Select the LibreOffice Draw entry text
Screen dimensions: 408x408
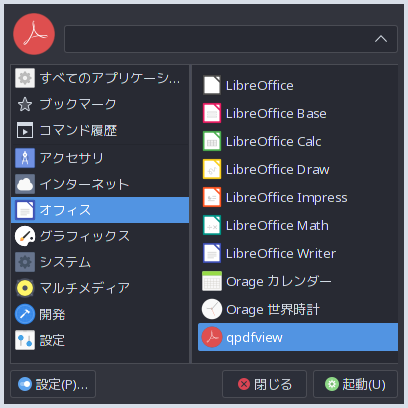click(277, 170)
